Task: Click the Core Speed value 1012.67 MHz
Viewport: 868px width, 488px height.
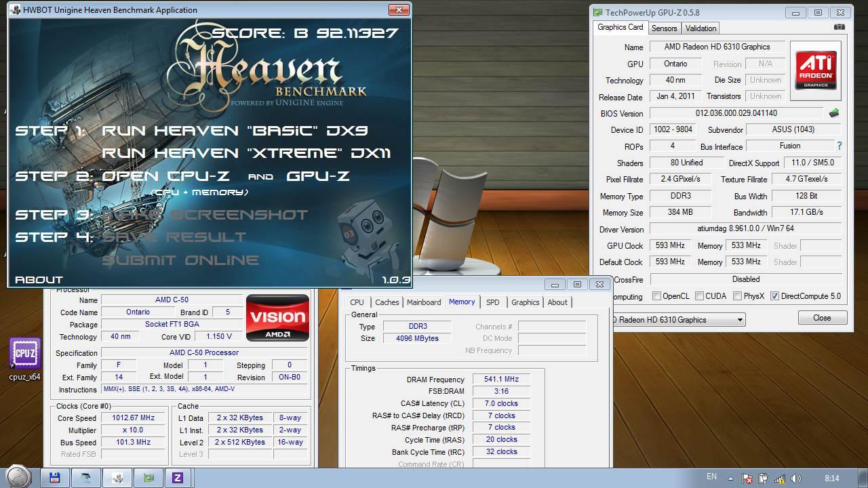Action: 133,418
